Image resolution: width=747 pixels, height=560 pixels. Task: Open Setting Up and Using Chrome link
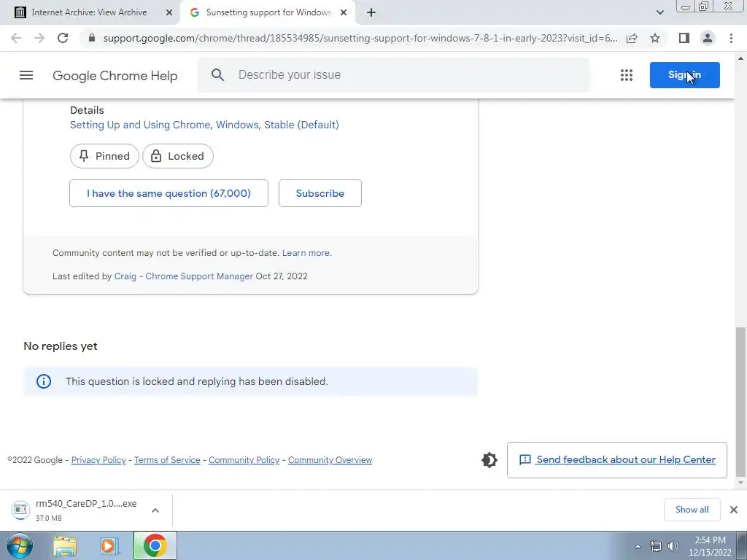click(204, 125)
